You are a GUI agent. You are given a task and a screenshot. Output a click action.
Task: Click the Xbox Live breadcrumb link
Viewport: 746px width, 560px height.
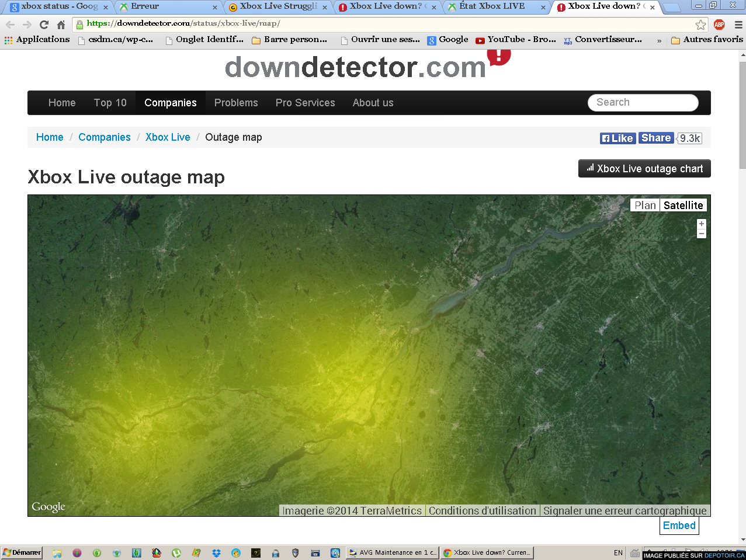[168, 137]
